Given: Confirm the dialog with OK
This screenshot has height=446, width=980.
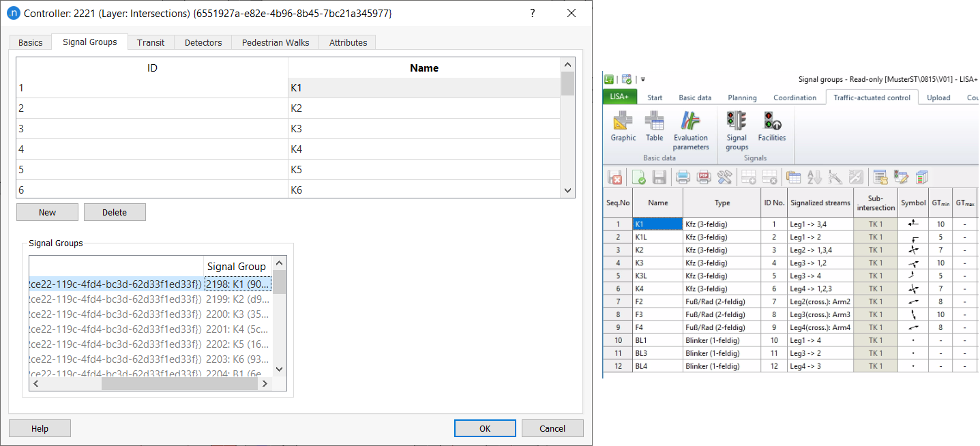Looking at the screenshot, I should 484,428.
